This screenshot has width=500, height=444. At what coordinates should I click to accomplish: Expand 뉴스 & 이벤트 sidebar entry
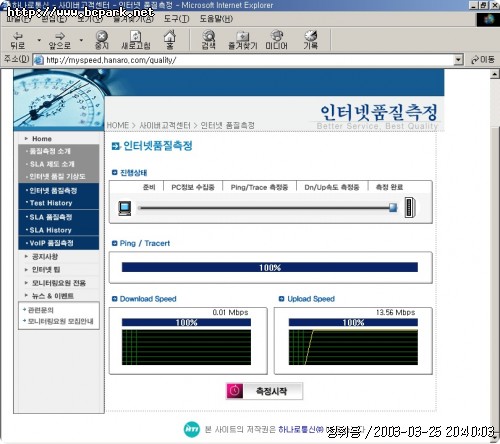tap(53, 296)
